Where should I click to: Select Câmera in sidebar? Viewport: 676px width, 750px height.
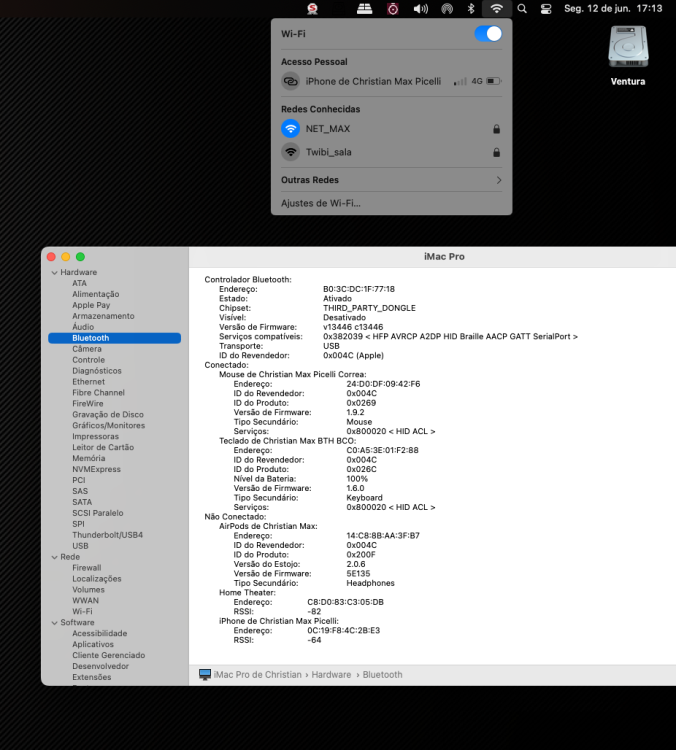pos(87,349)
